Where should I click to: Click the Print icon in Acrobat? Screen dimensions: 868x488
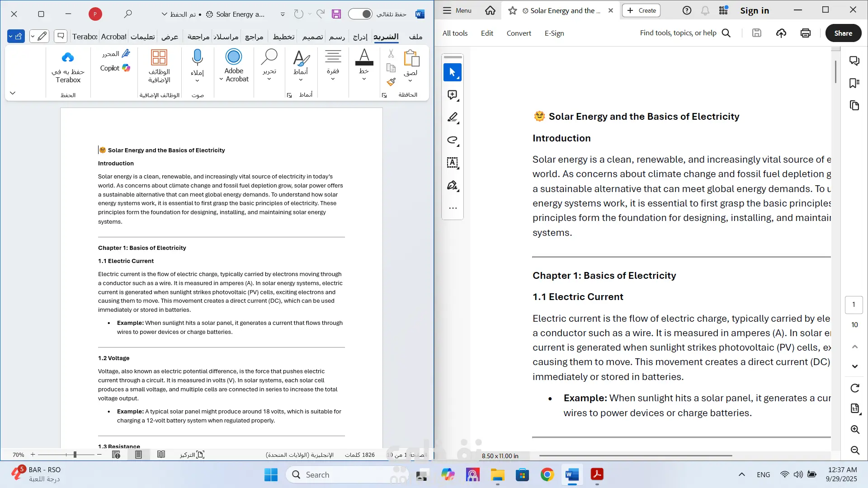(805, 33)
